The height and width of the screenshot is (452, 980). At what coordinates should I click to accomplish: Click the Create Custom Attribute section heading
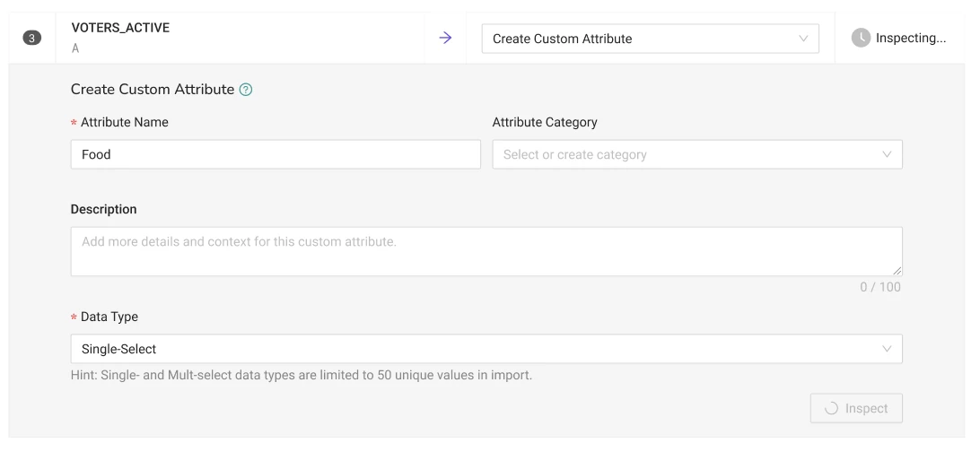coord(153,90)
